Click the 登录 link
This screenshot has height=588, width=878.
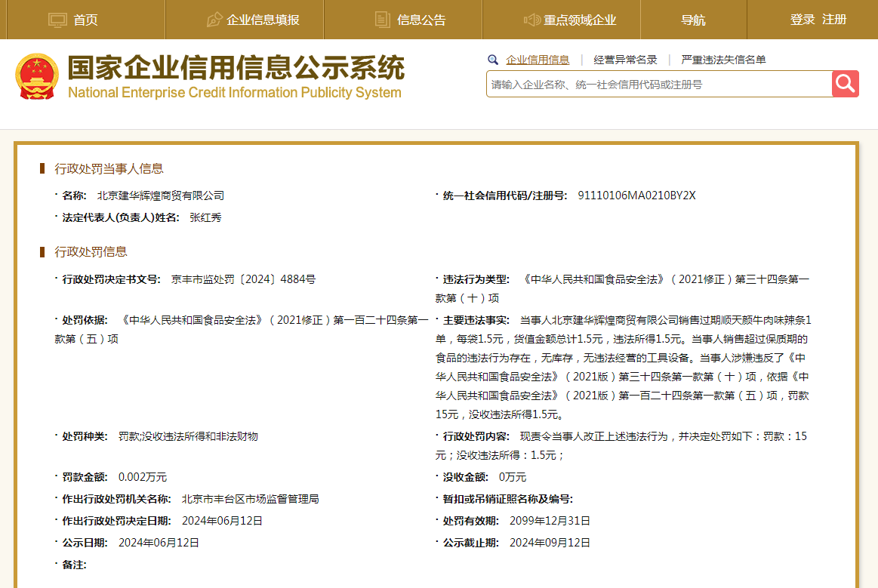point(803,20)
